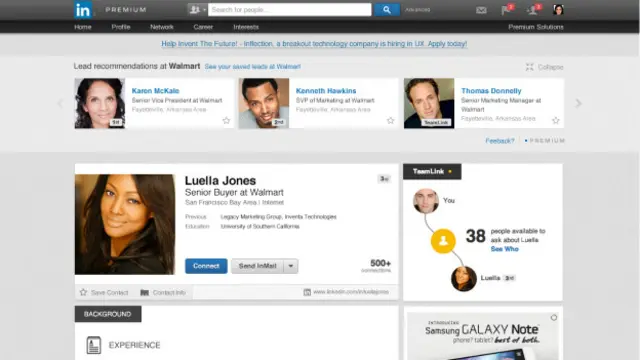The image size is (640, 360).
Task: Click the blue search magnifier button
Action: pos(387,10)
